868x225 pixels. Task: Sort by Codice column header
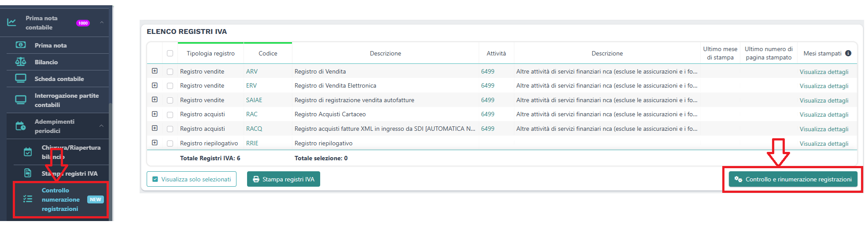pyautogui.click(x=268, y=53)
